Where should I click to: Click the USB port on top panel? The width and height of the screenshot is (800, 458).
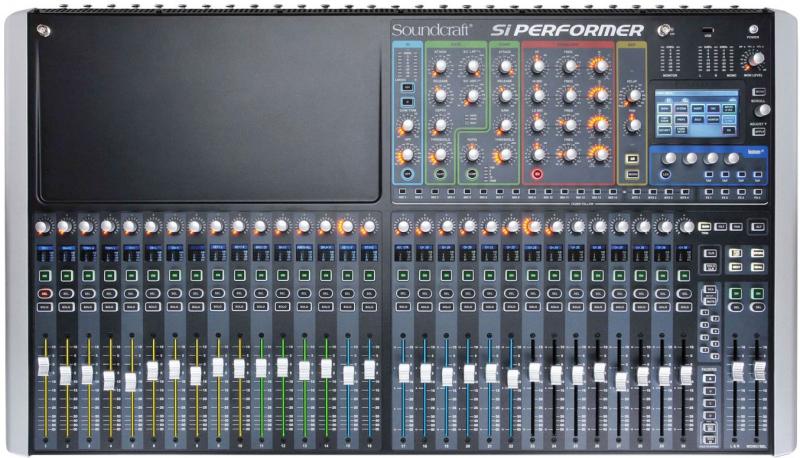pyautogui.click(x=709, y=28)
